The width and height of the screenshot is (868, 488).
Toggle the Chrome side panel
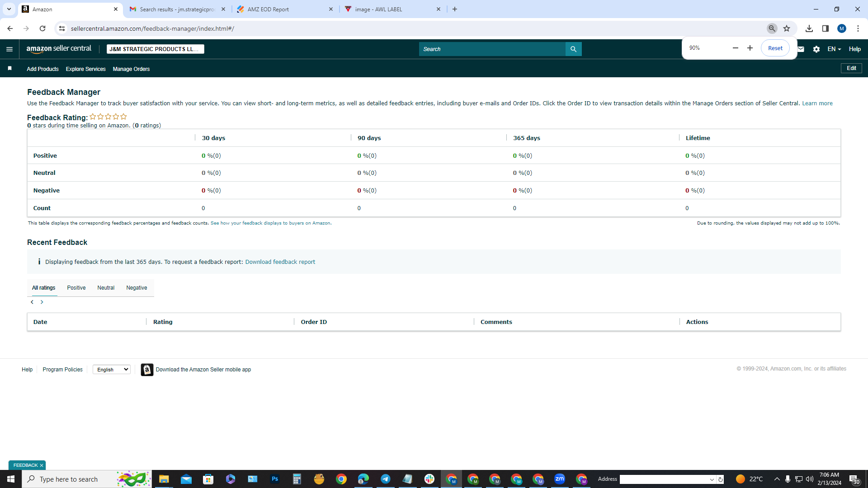click(x=826, y=28)
